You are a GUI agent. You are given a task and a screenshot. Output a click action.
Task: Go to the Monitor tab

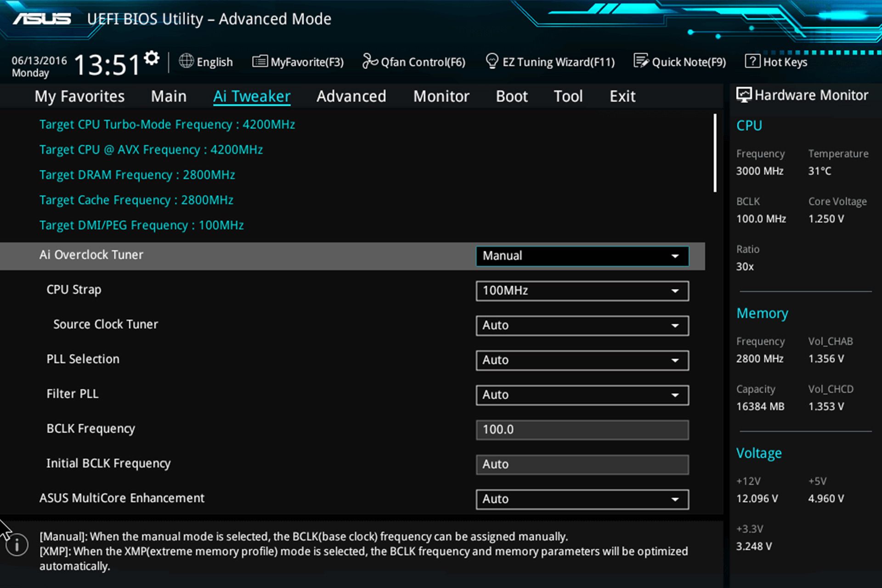(x=441, y=96)
